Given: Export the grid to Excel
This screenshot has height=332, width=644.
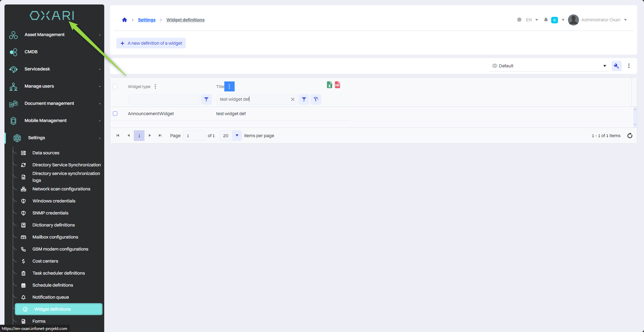Looking at the screenshot, I should 329,85.
